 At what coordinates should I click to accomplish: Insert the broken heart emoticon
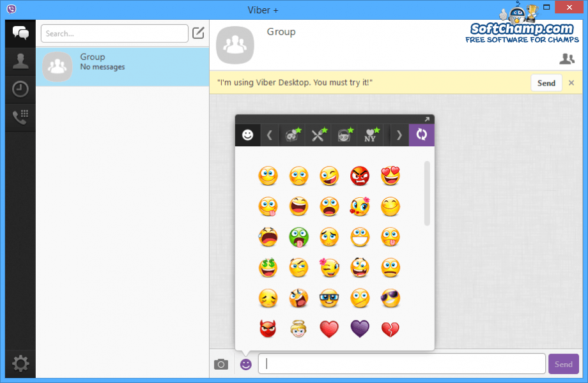pyautogui.click(x=391, y=329)
